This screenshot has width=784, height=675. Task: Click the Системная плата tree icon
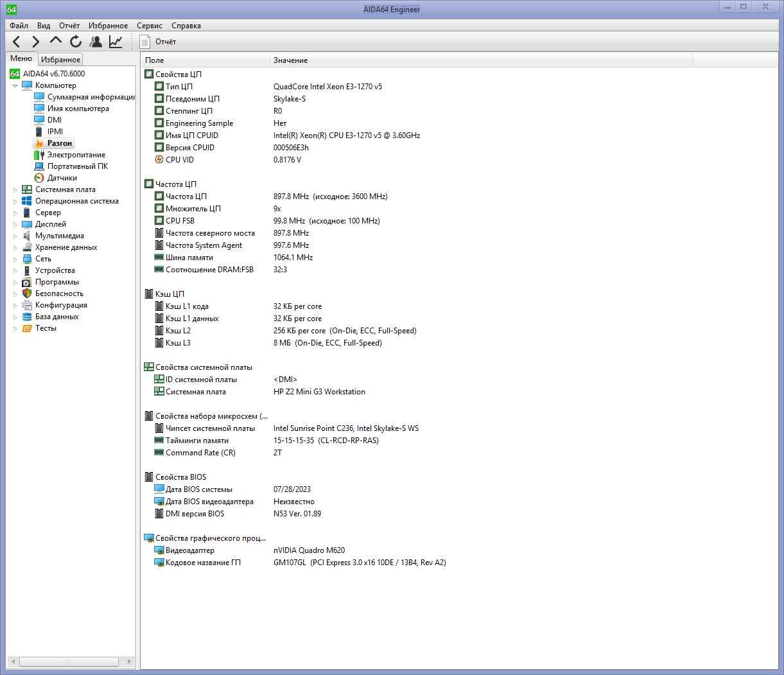point(27,189)
